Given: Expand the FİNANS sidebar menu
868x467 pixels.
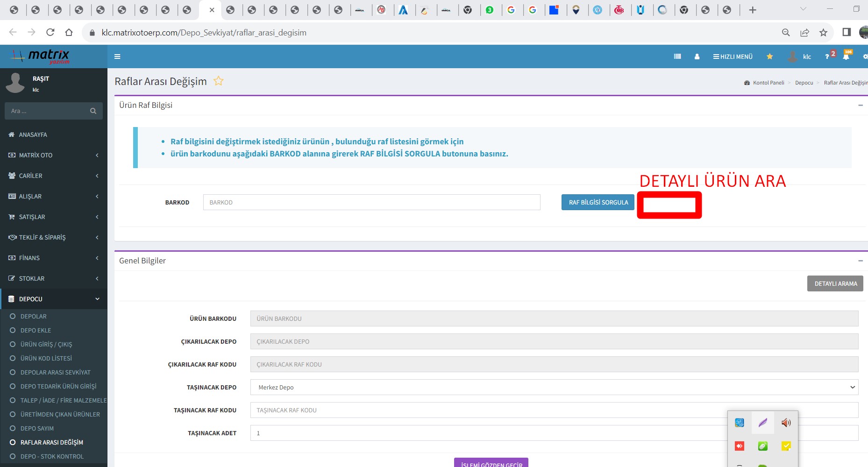Looking at the screenshot, I should pyautogui.click(x=54, y=258).
